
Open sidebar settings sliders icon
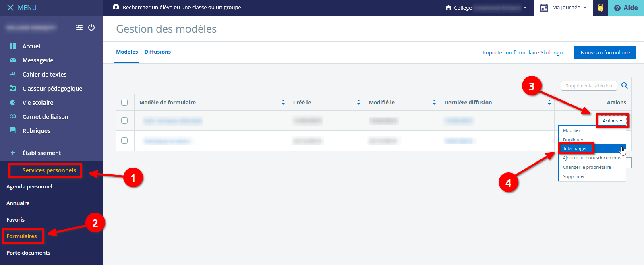pyautogui.click(x=79, y=27)
